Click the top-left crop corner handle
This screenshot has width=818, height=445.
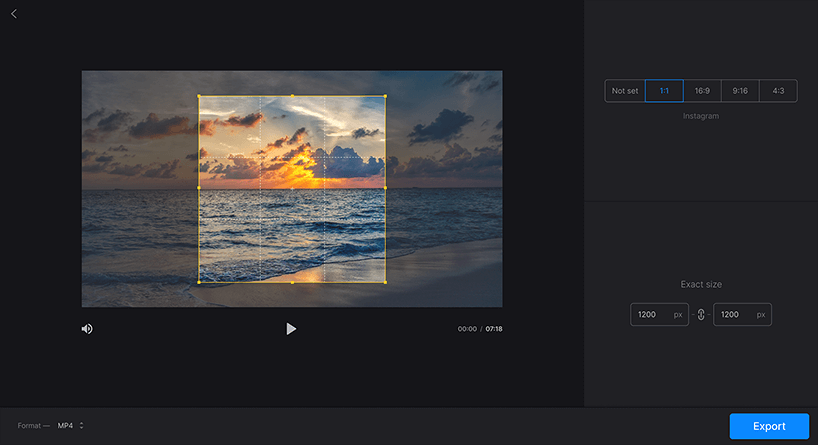point(199,96)
